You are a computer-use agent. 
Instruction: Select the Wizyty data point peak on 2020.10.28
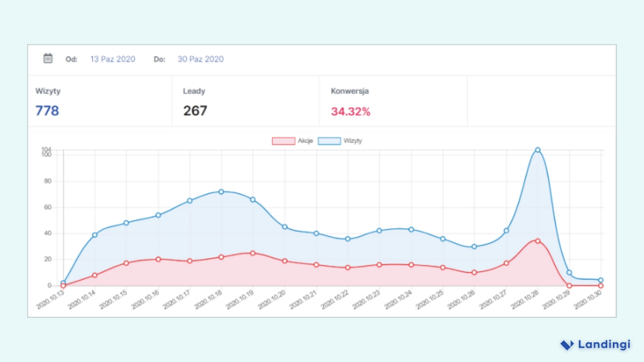(x=537, y=149)
